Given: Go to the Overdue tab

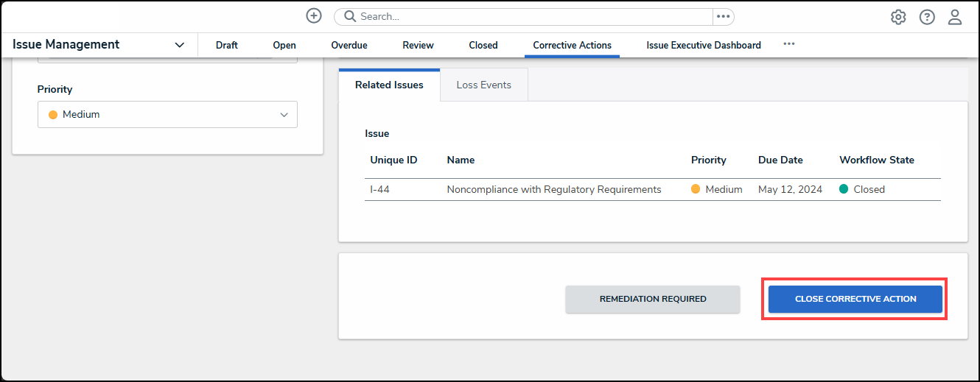Looking at the screenshot, I should click(349, 45).
